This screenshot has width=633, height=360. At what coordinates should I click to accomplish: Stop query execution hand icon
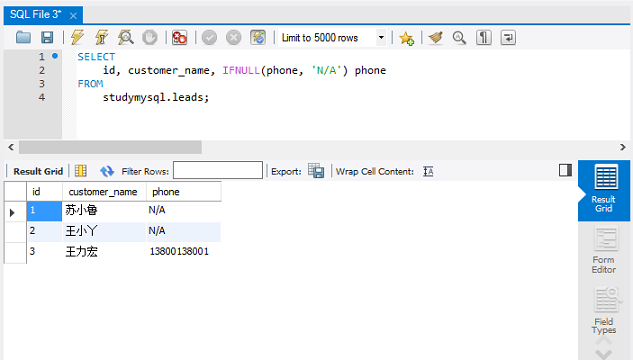coord(150,38)
